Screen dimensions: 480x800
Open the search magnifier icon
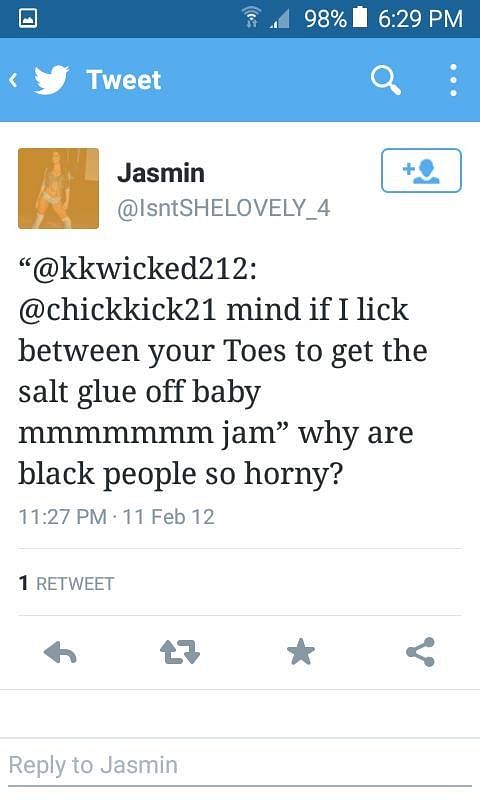[x=385, y=81]
